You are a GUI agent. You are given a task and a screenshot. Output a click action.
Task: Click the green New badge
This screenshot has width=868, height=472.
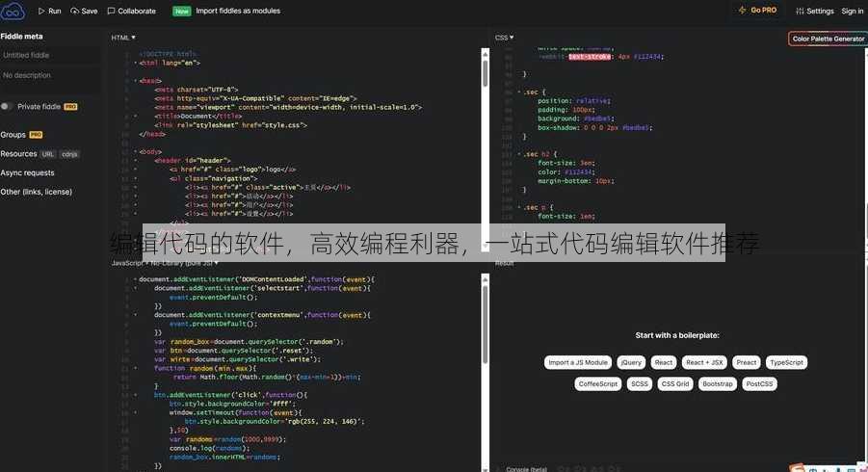click(x=181, y=11)
